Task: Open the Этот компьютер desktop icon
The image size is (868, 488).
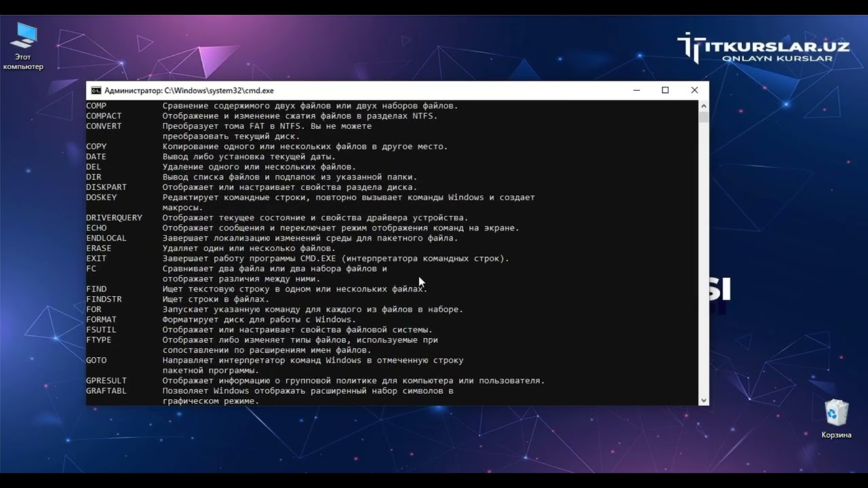Action: tap(24, 46)
